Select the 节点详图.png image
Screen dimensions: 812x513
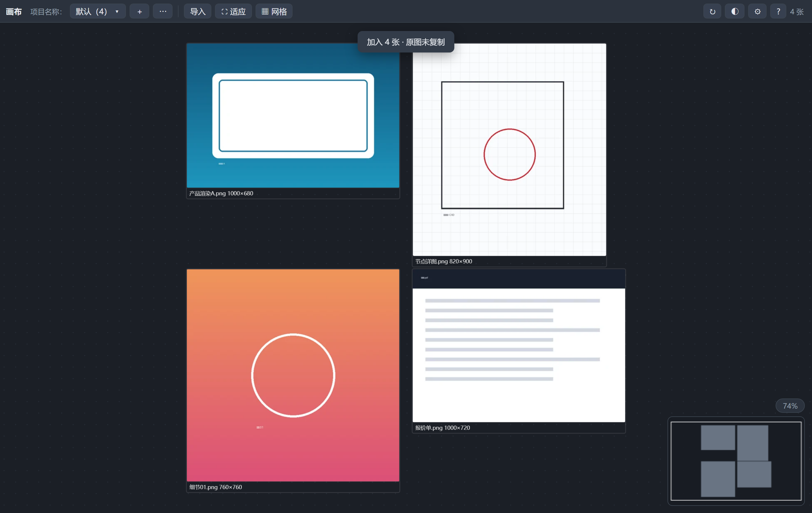(509, 149)
